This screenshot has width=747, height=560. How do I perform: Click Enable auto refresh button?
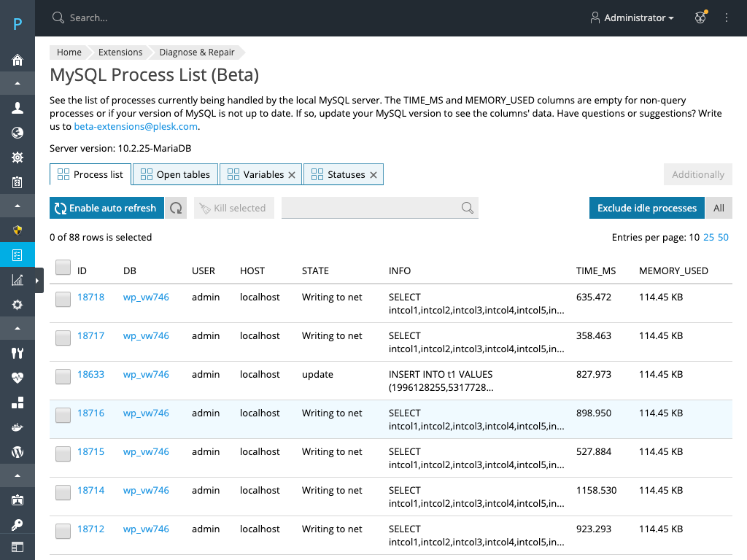click(x=107, y=209)
